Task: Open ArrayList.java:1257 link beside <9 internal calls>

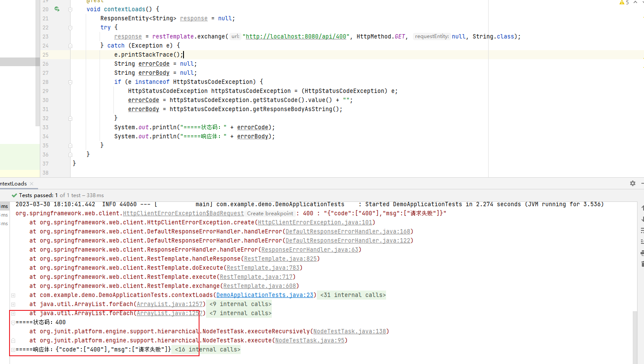Action: (170, 304)
